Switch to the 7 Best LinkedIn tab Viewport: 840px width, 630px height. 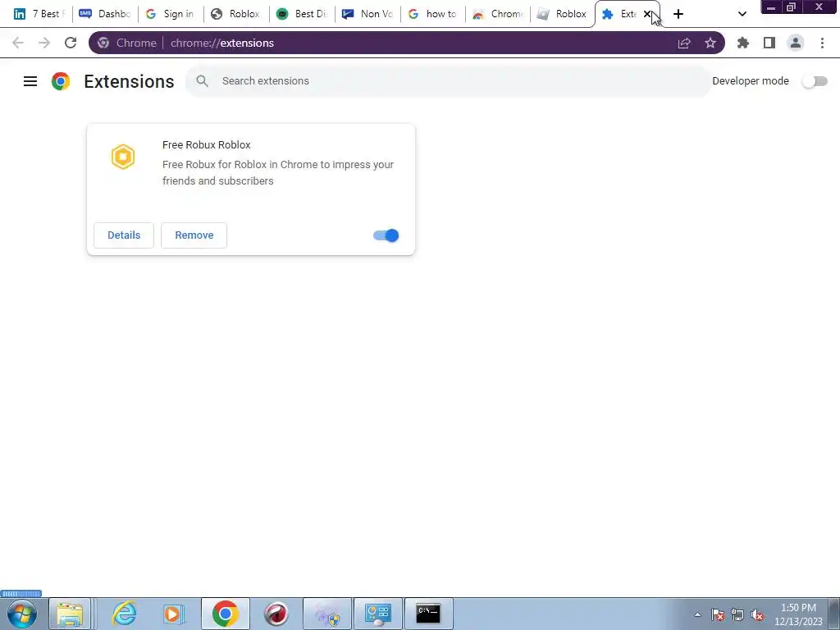(x=39, y=14)
